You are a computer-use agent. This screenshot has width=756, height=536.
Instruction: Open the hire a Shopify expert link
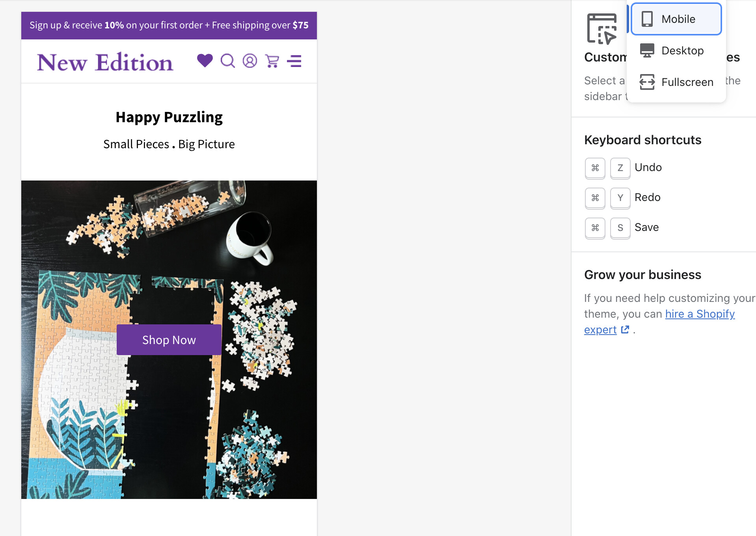(x=700, y=314)
